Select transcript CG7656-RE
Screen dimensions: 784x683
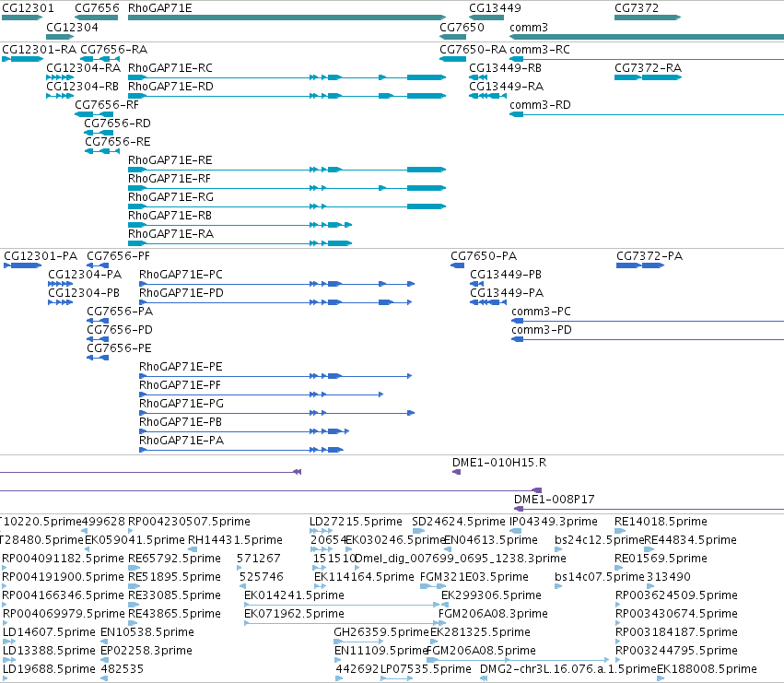[101, 151]
